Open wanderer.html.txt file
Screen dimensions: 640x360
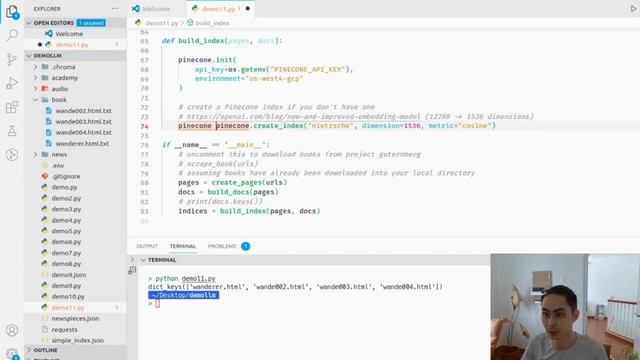82,144
